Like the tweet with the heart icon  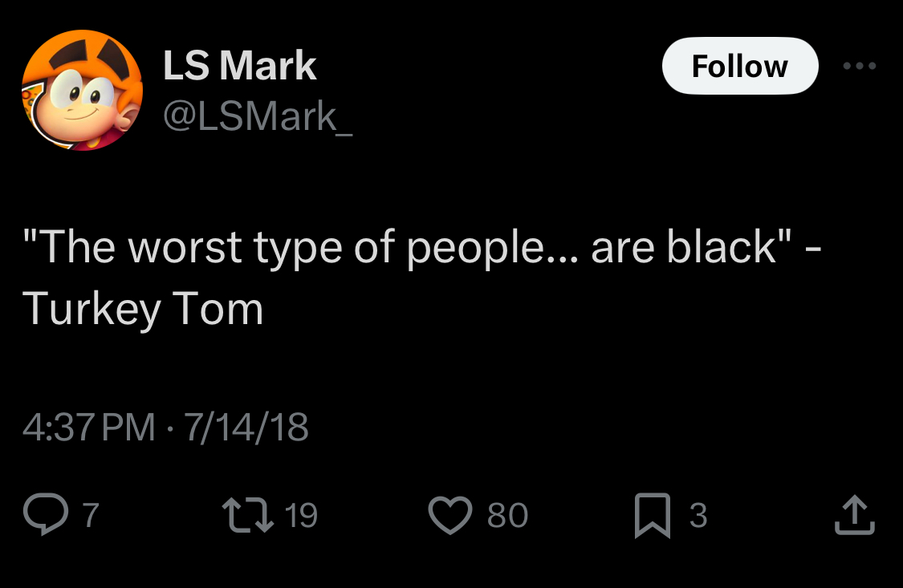tap(449, 515)
